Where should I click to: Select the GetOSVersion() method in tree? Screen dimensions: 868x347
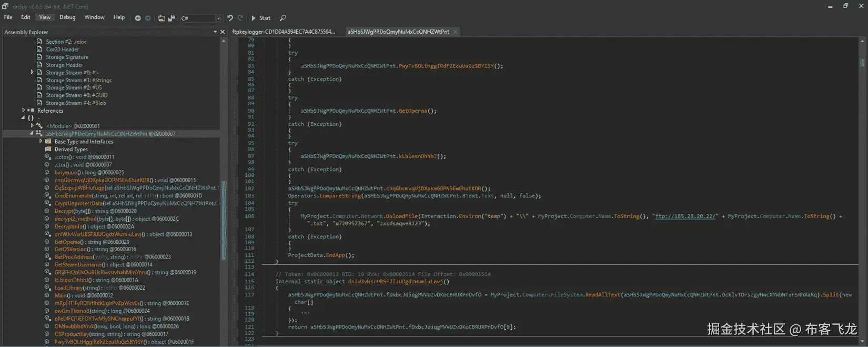[95, 249]
